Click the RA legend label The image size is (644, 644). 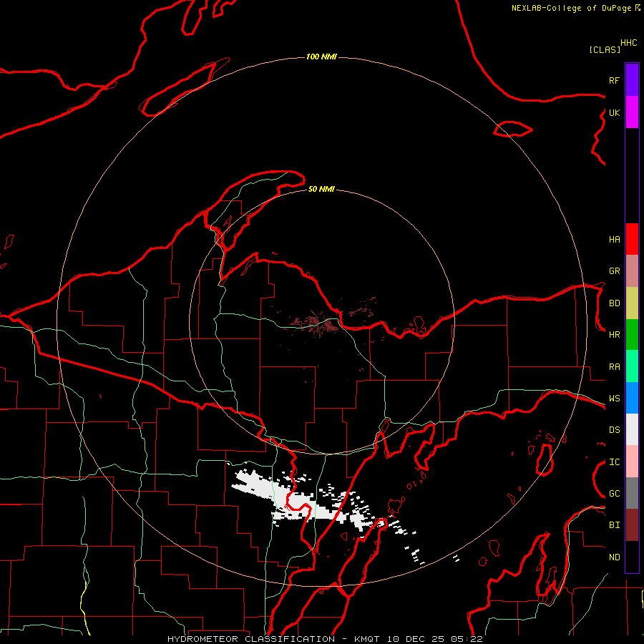(x=614, y=367)
